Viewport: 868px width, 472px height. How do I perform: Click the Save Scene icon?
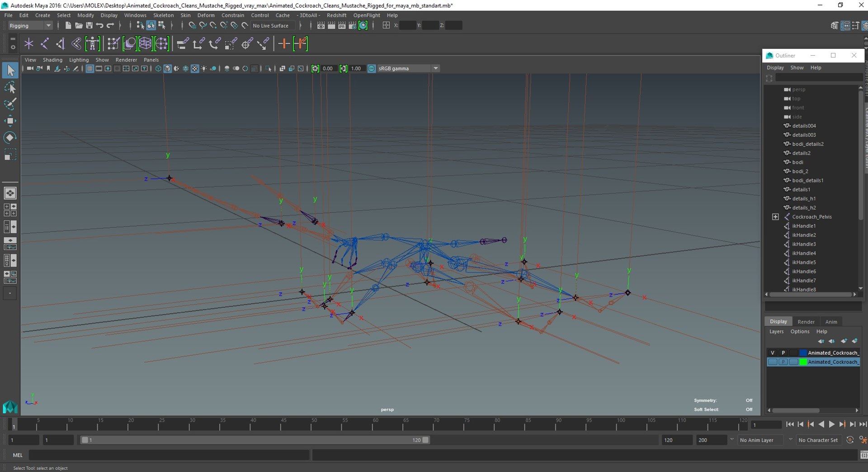tap(89, 26)
